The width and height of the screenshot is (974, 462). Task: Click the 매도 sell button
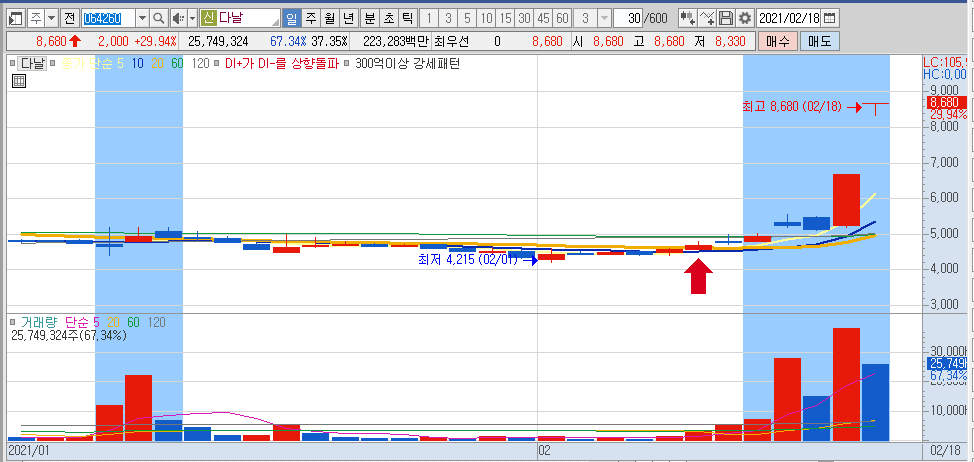pos(819,42)
